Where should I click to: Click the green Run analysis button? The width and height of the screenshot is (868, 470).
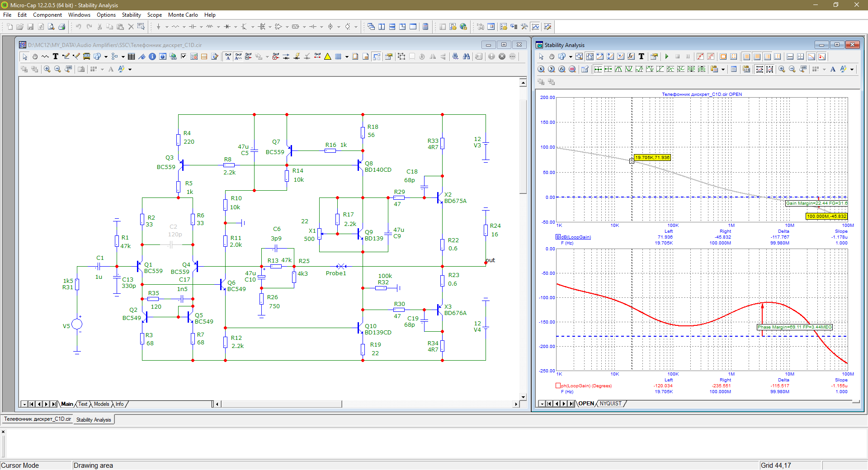667,56
